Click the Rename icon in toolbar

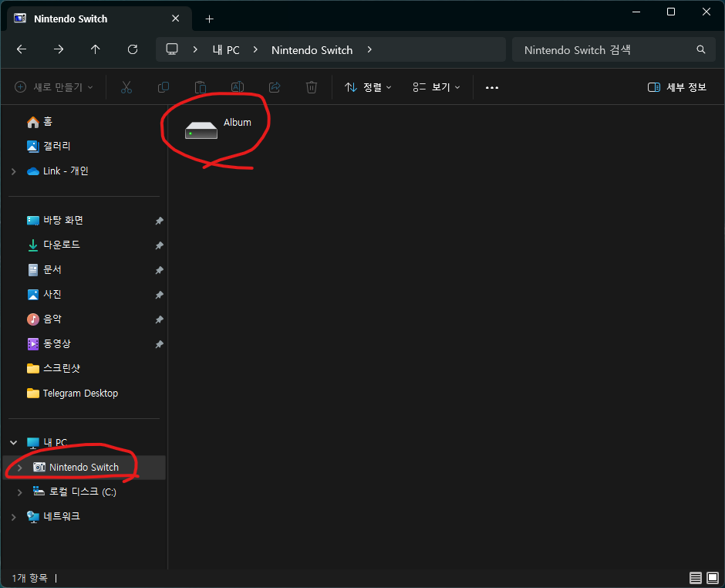click(238, 87)
